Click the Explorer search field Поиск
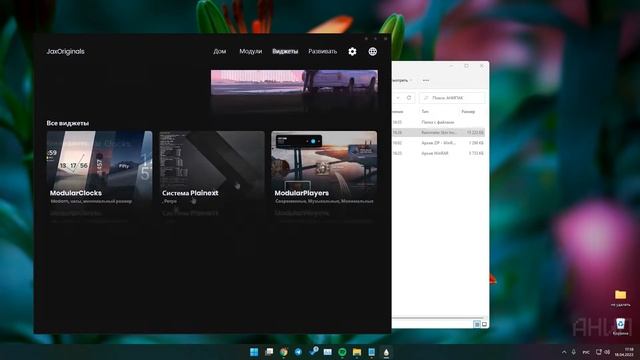This screenshot has height=360, width=640. click(452, 98)
